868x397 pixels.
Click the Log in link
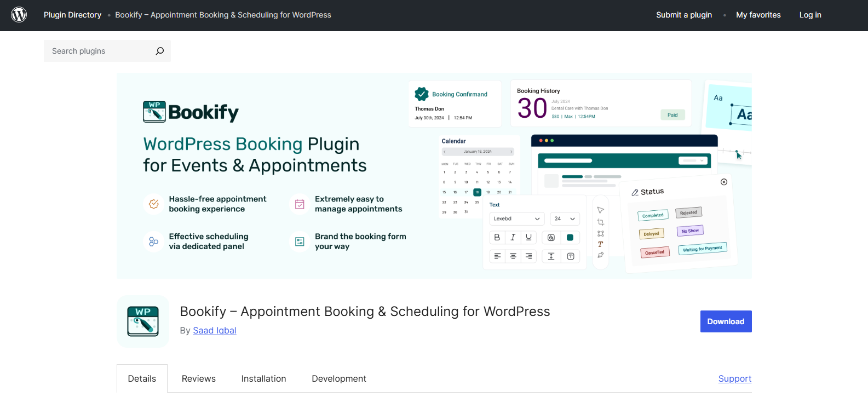pos(810,15)
